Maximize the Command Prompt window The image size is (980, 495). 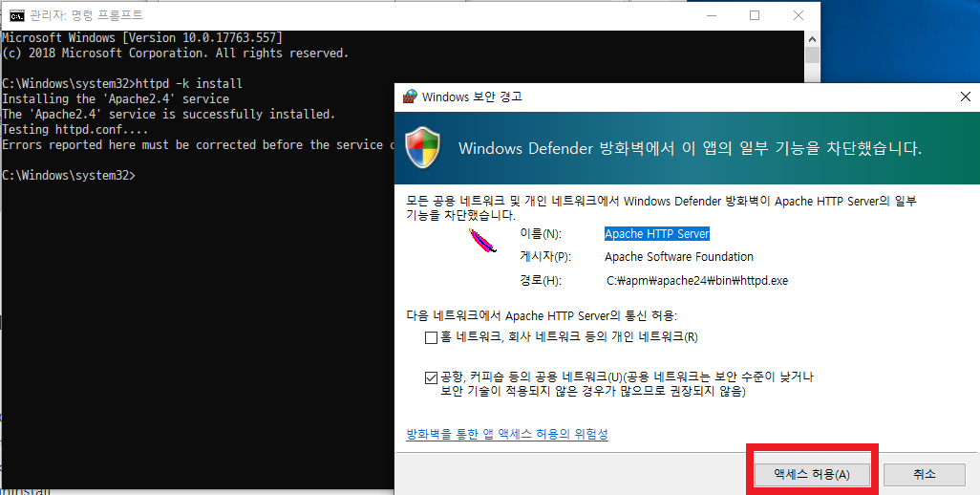755,15
